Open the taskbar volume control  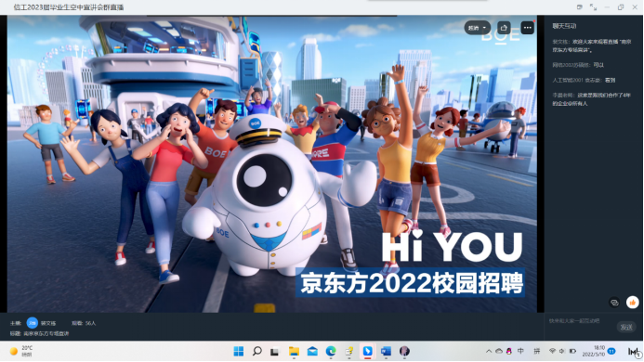coord(562,351)
